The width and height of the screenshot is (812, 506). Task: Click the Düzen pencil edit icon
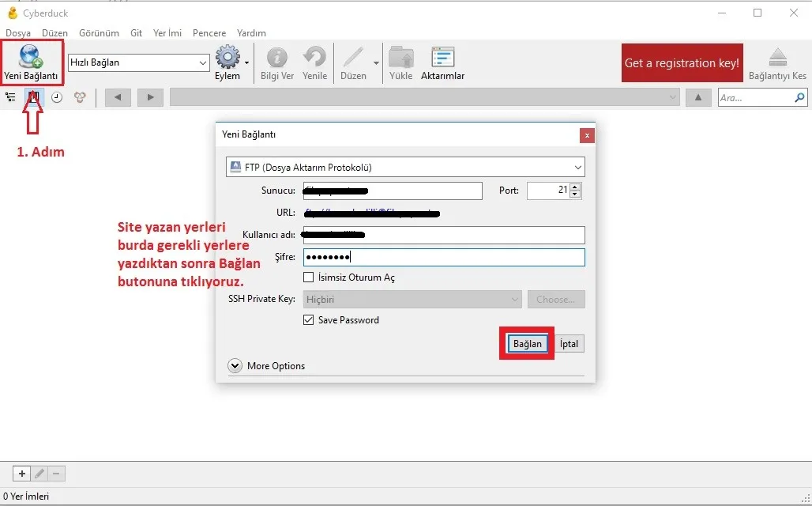pyautogui.click(x=353, y=57)
